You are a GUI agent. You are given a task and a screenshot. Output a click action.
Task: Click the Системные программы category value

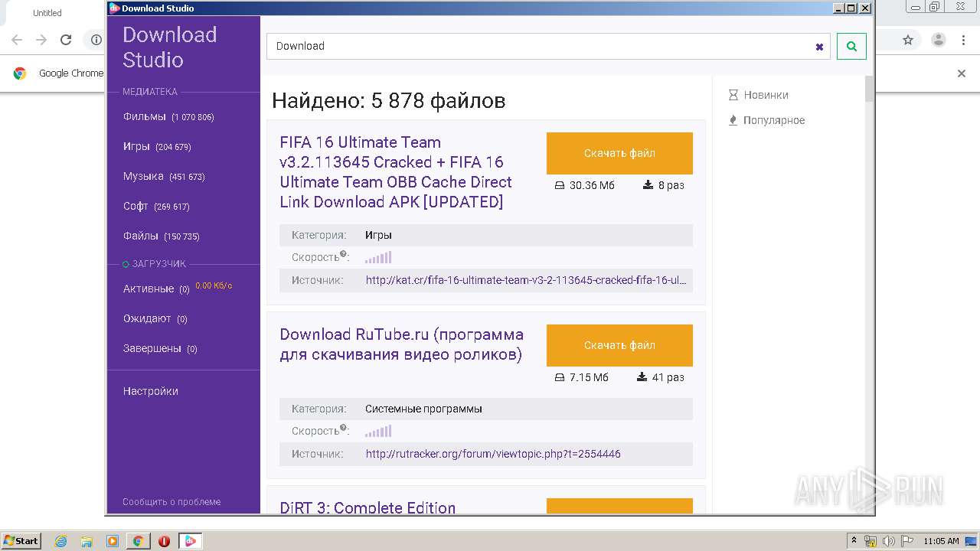pos(423,409)
